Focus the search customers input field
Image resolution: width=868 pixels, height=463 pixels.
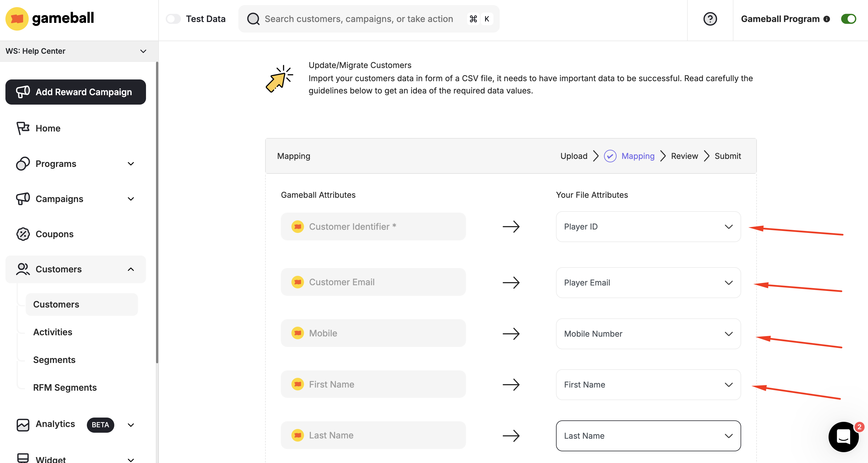tap(359, 19)
